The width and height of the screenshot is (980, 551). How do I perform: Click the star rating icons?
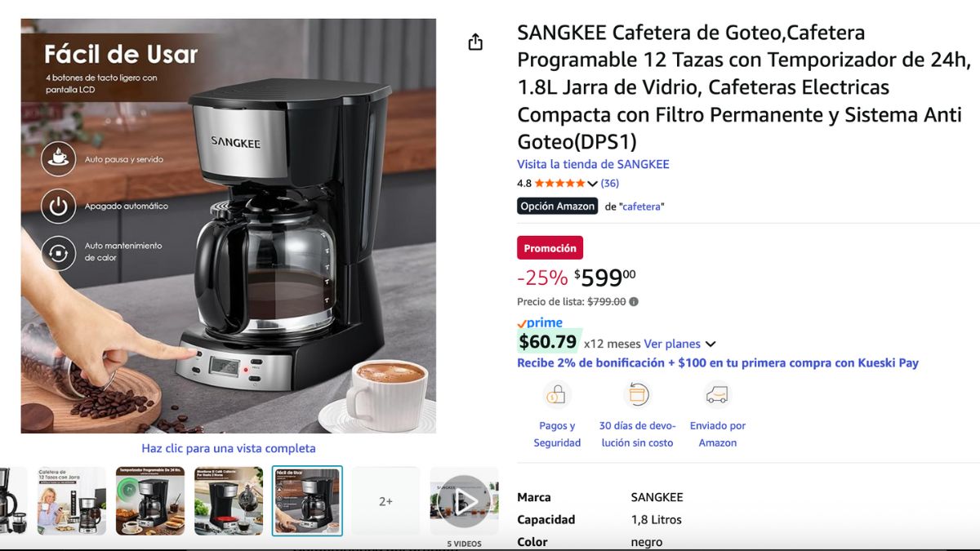coord(560,184)
